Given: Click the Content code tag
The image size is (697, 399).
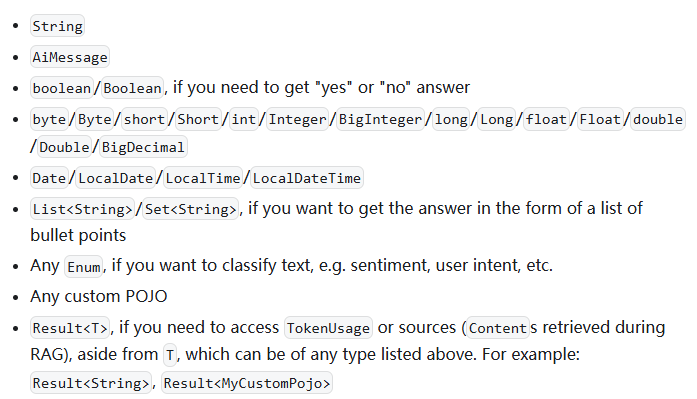Looking at the screenshot, I should pos(497,328).
